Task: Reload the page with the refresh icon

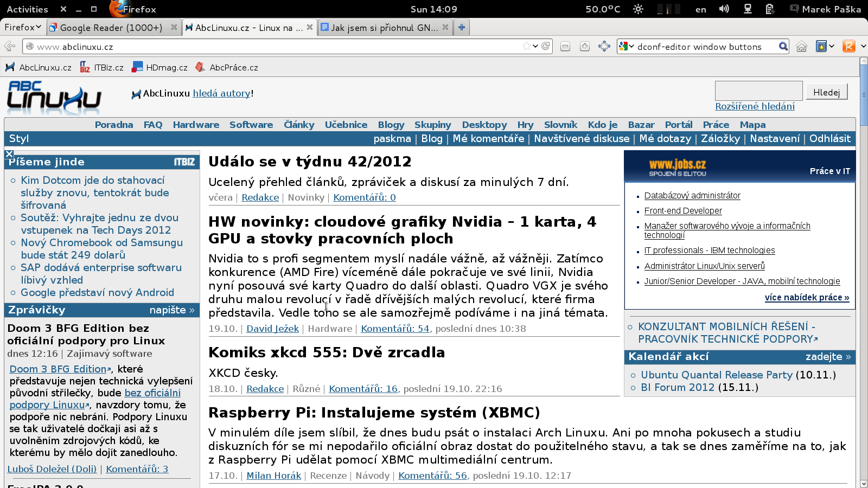Action: [546, 47]
